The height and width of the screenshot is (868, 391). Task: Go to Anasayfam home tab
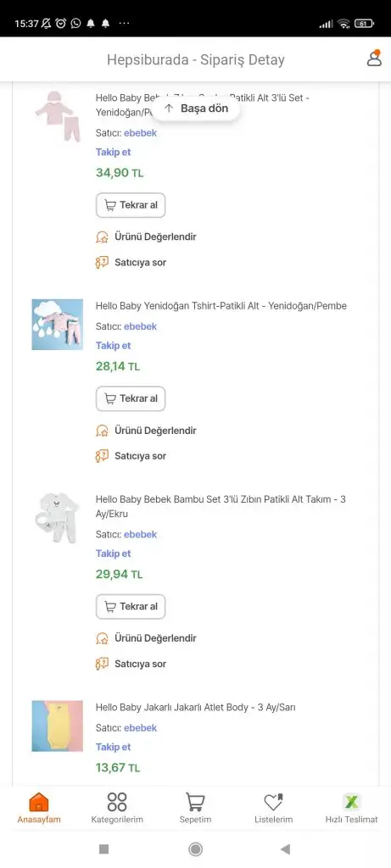coord(39,808)
